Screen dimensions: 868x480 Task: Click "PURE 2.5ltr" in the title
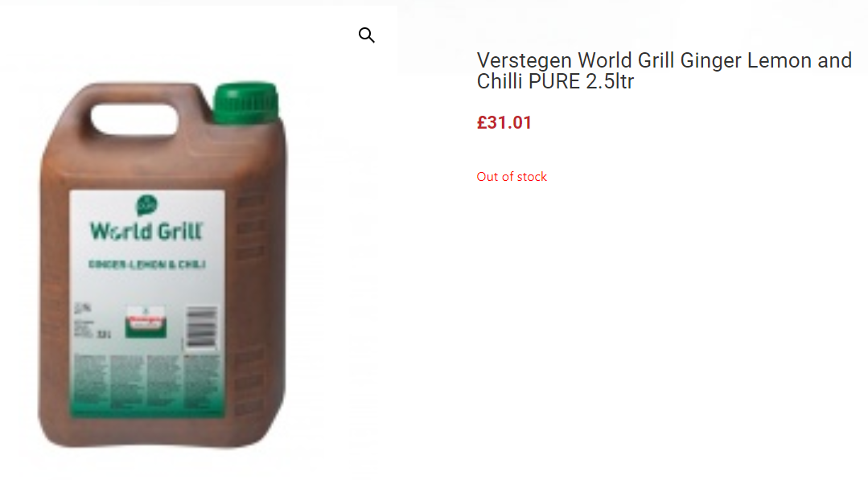[582, 81]
